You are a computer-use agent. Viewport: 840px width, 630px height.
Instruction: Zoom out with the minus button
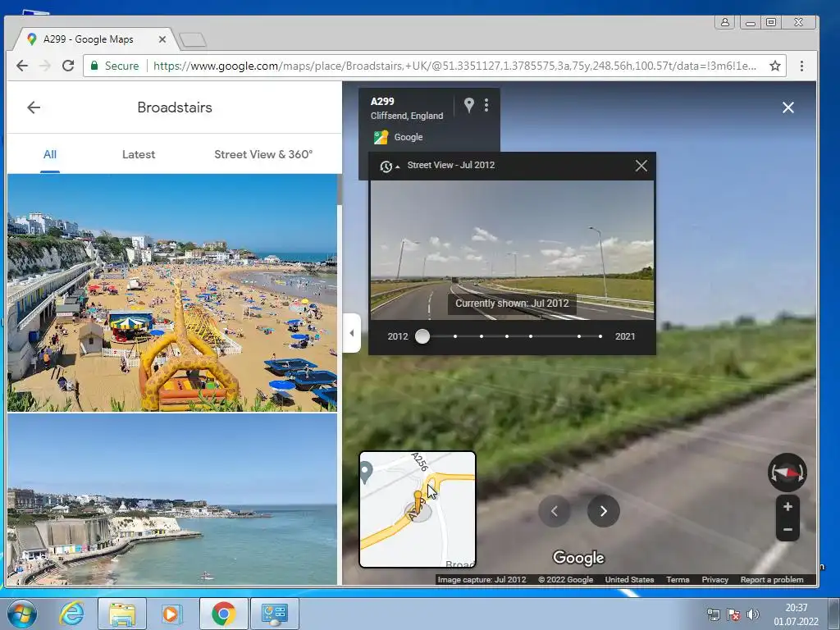tap(787, 530)
